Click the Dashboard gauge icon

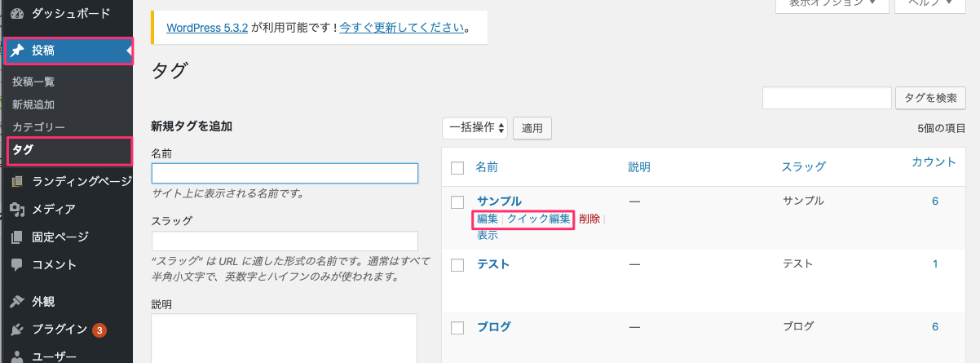[x=17, y=14]
